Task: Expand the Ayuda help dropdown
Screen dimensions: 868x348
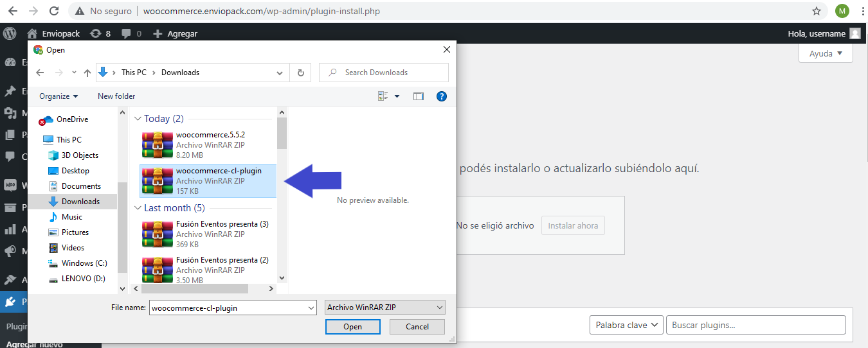Action: point(826,54)
